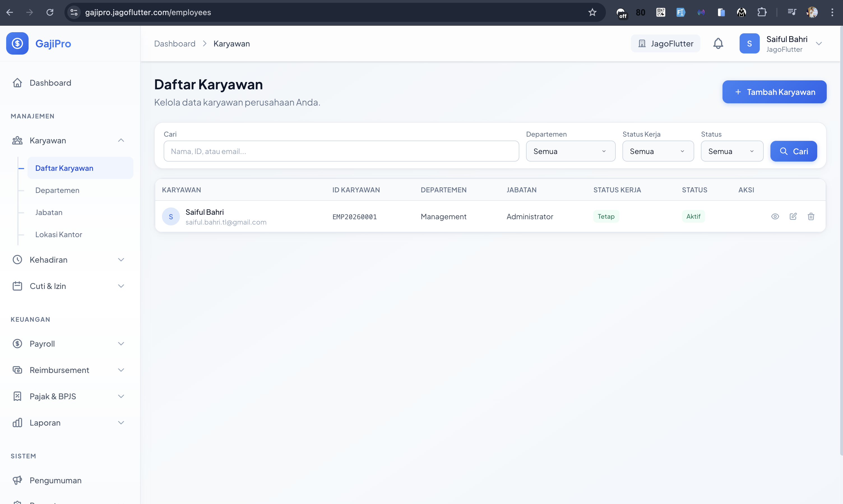Click employee avatar S in table row

click(x=171, y=216)
